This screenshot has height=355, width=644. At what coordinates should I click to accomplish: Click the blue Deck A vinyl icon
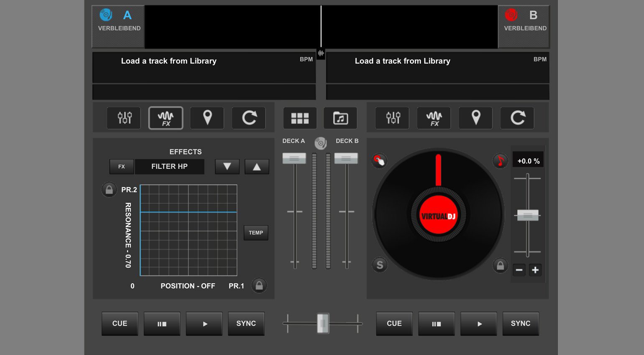106,15
